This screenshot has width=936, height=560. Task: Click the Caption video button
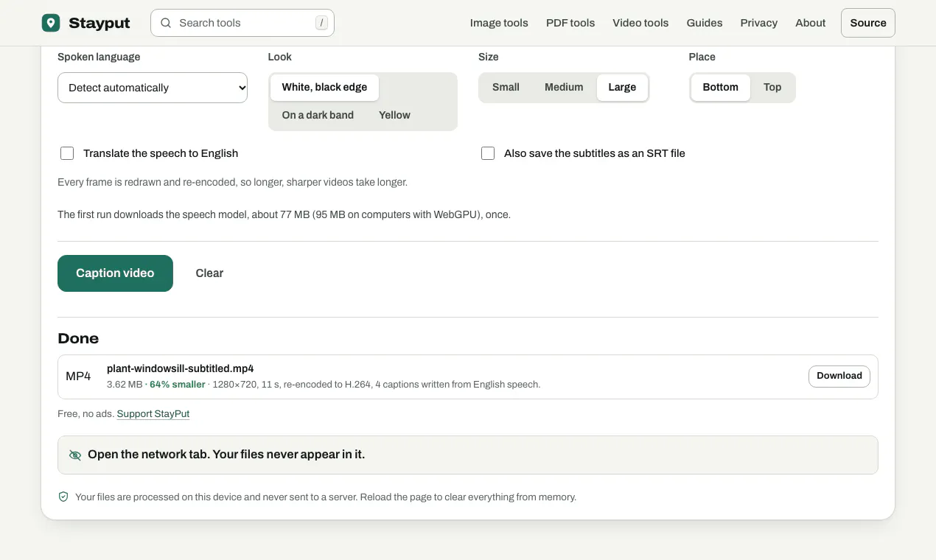coord(115,273)
